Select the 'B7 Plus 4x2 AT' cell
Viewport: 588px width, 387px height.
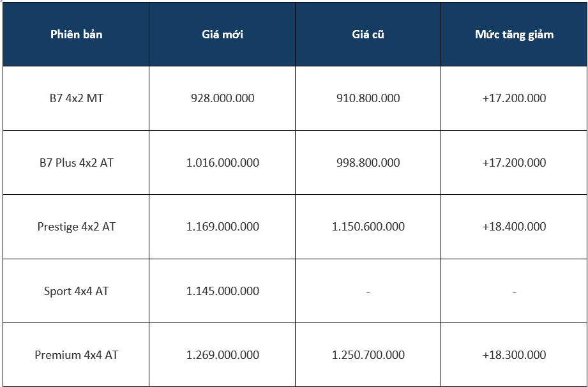(x=76, y=162)
